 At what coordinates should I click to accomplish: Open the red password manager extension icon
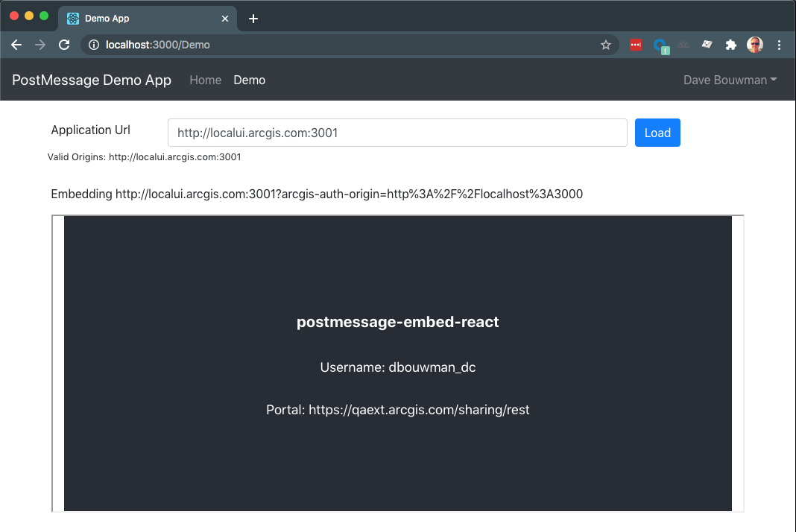click(636, 45)
